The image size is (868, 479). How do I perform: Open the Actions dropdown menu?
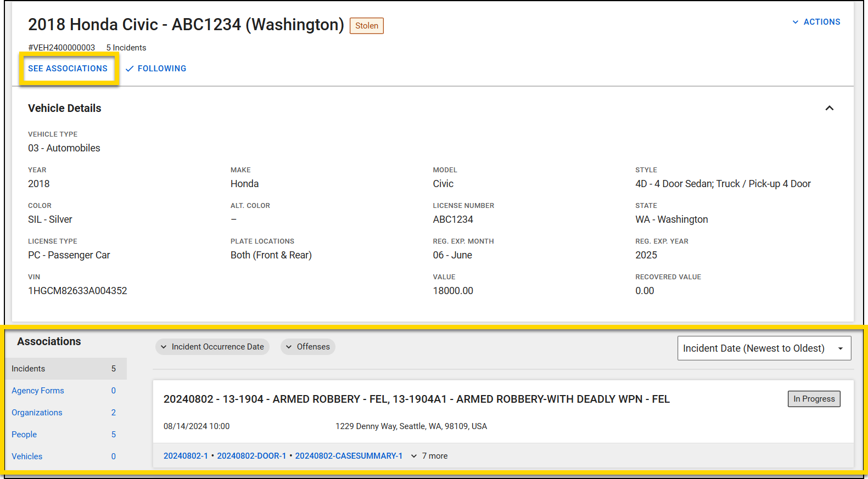click(816, 22)
